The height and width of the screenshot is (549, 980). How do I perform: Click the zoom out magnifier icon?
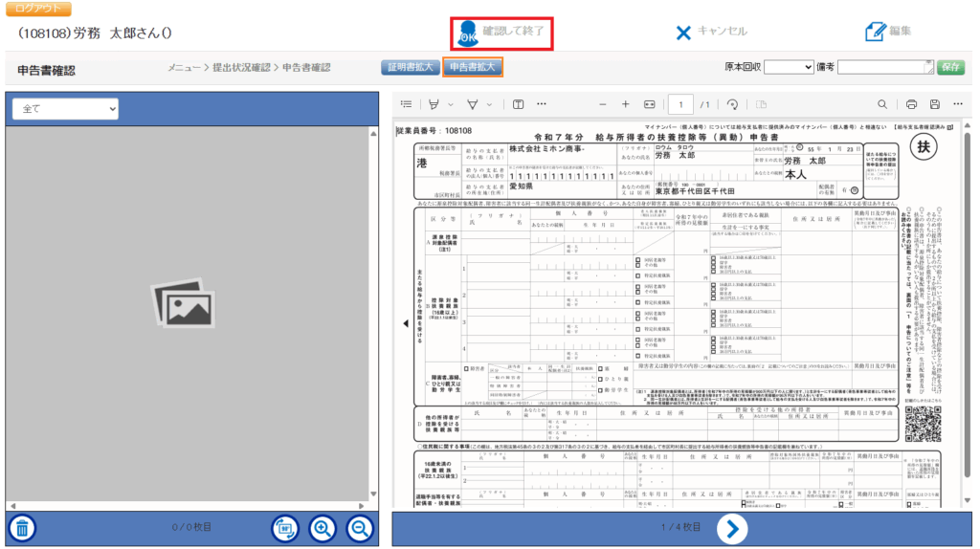(359, 527)
